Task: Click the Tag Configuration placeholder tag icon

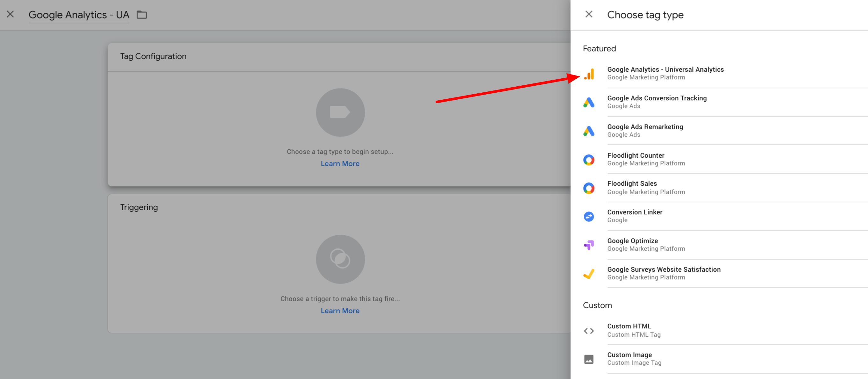Action: coord(340,112)
